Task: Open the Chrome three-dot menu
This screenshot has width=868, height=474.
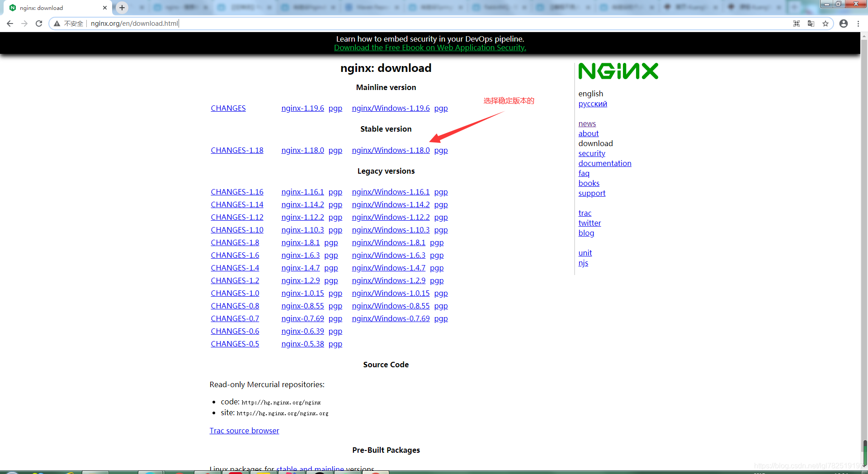Action: coord(858,24)
